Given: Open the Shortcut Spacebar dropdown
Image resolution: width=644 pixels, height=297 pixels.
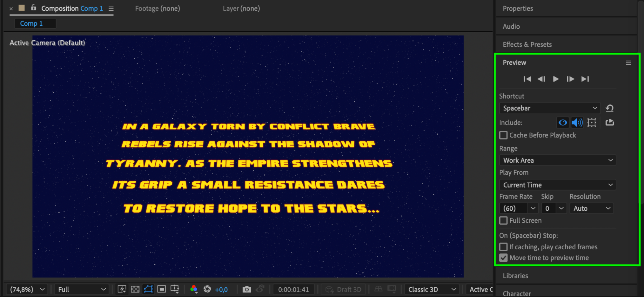Looking at the screenshot, I should [550, 108].
